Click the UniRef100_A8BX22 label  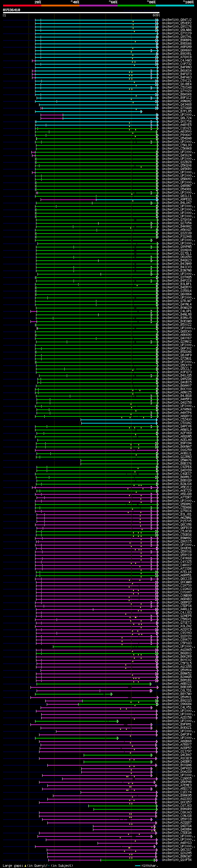coord(177,684)
